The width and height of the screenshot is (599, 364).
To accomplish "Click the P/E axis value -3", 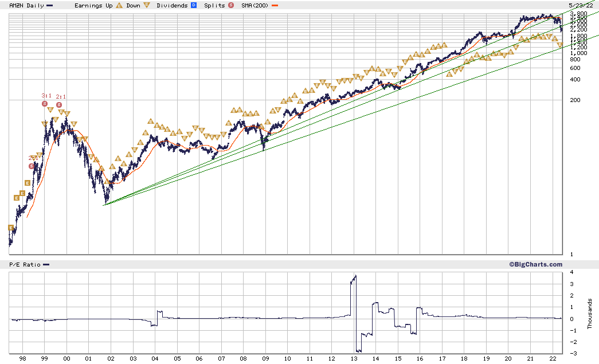I will [x=573, y=353].
